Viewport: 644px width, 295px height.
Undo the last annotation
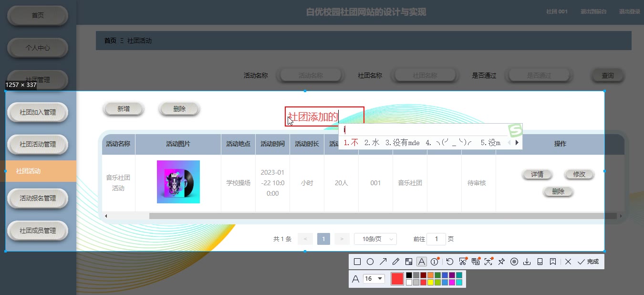coord(450,262)
